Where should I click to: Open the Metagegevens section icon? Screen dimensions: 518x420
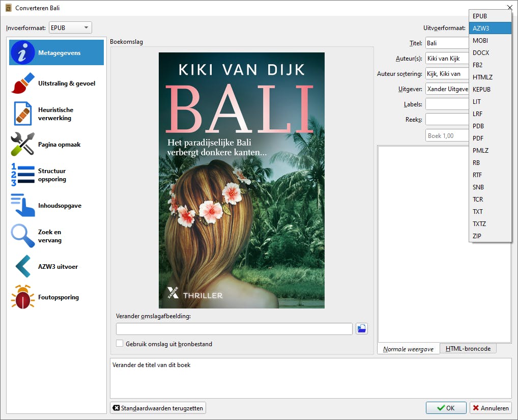23,53
